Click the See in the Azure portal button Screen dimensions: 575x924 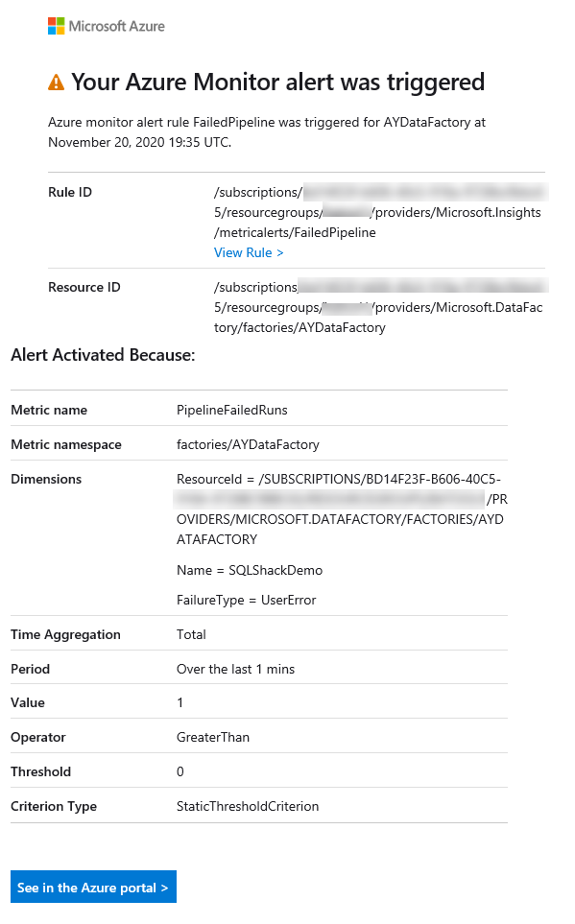pyautogui.click(x=92, y=887)
